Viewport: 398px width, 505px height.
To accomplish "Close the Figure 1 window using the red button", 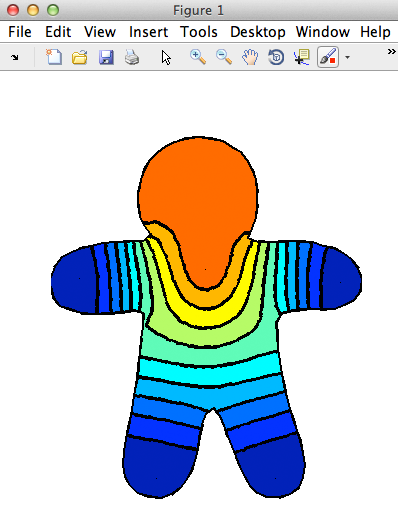I will click(x=13, y=10).
